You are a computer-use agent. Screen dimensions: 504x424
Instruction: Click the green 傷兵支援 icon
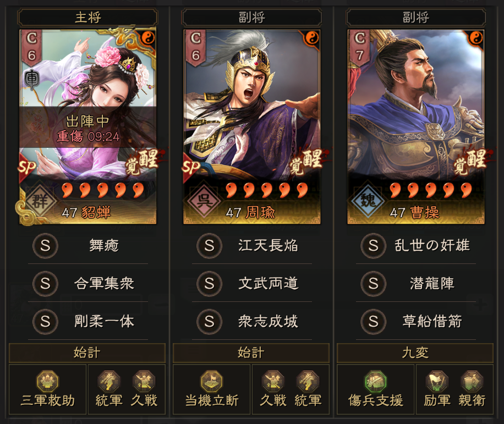click(x=375, y=382)
